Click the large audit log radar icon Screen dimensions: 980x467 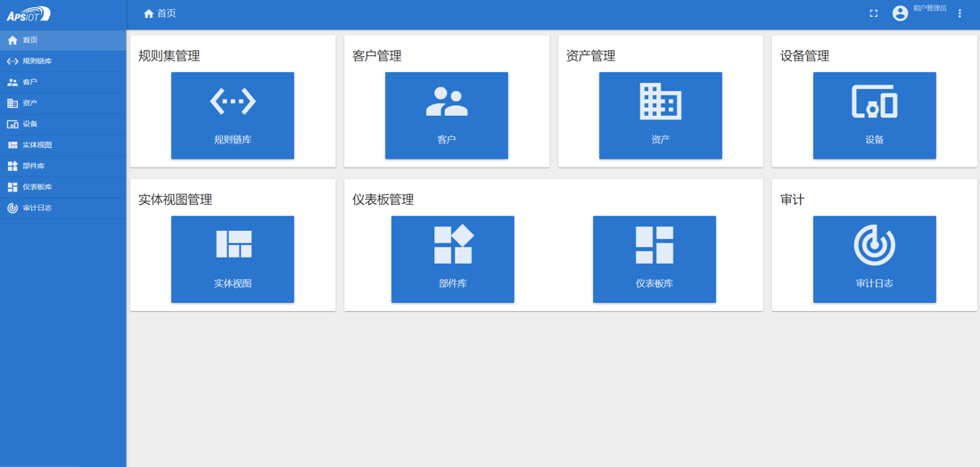[875, 245]
